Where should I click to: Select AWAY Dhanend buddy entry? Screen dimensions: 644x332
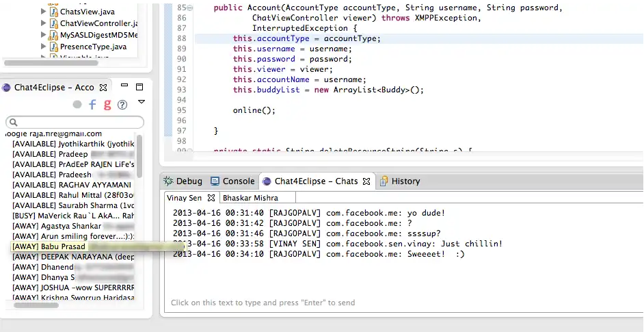click(73, 267)
